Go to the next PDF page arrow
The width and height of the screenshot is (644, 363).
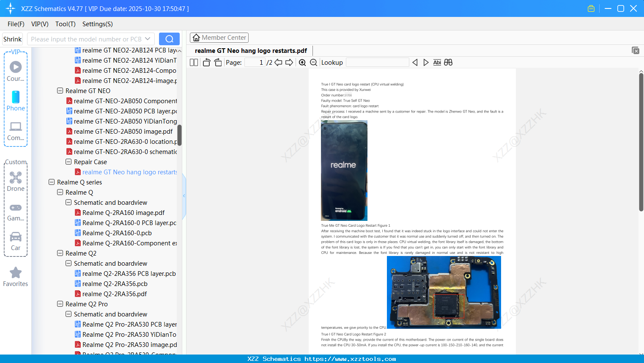tap(289, 63)
